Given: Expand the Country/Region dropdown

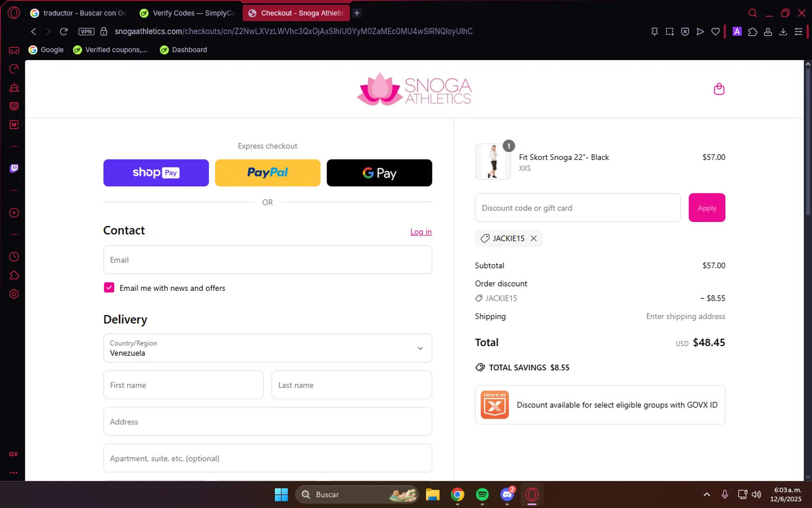Looking at the screenshot, I should pos(267,348).
